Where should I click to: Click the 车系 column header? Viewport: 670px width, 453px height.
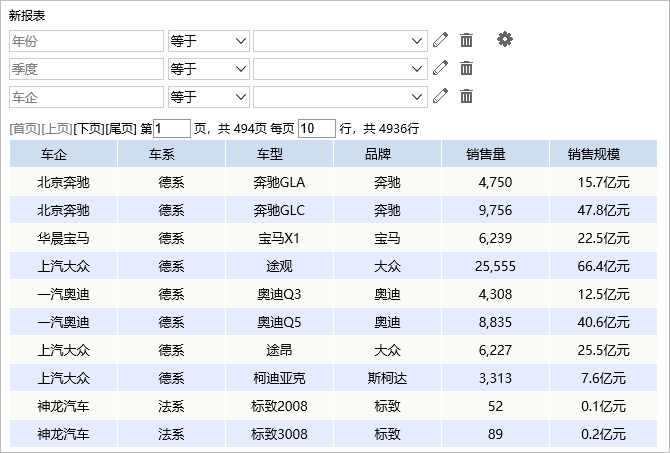[x=171, y=153]
